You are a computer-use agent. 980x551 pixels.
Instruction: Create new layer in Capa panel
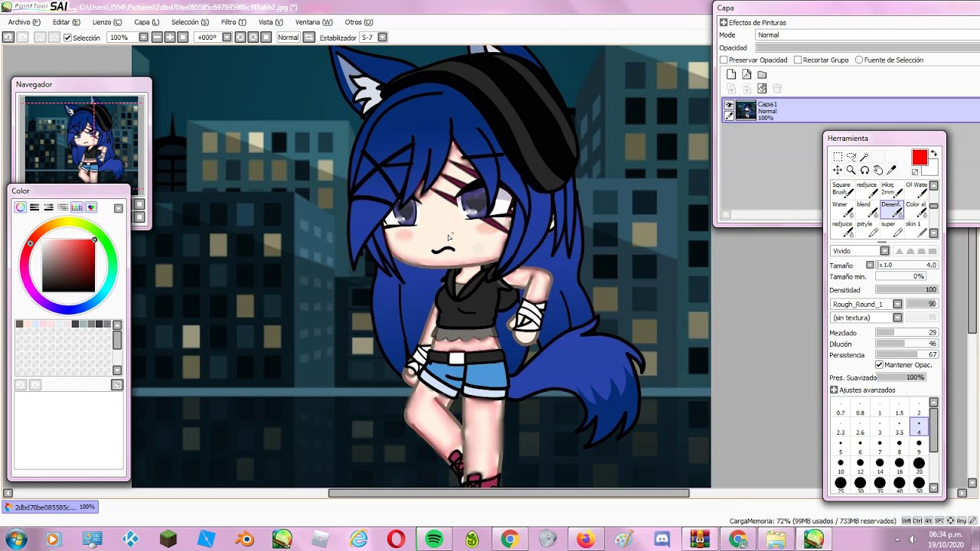coord(731,74)
